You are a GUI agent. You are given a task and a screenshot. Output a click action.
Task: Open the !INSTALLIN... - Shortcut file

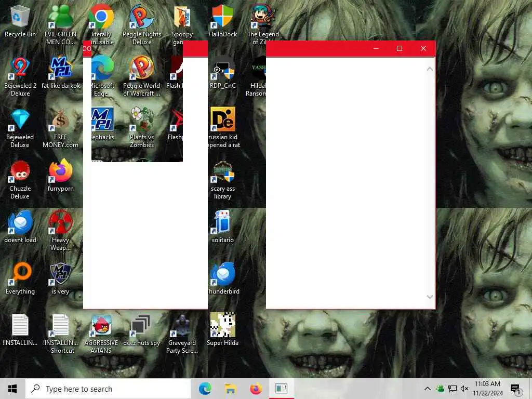pyautogui.click(x=60, y=334)
